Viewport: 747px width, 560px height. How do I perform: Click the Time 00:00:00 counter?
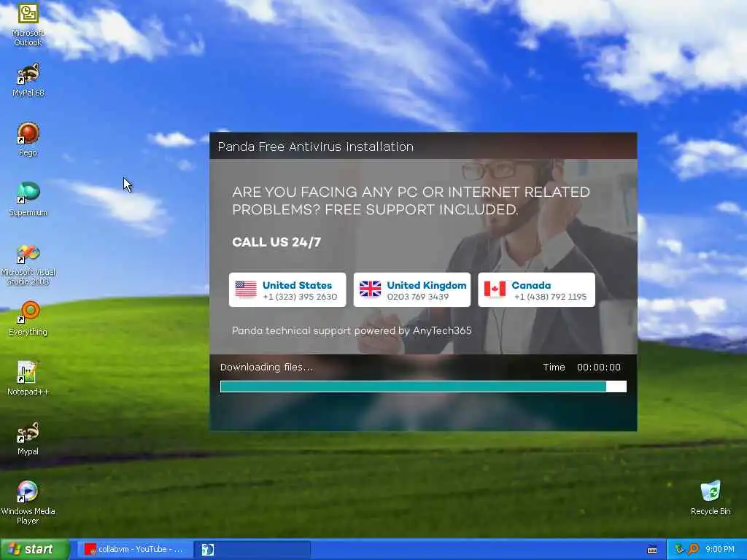(x=581, y=367)
